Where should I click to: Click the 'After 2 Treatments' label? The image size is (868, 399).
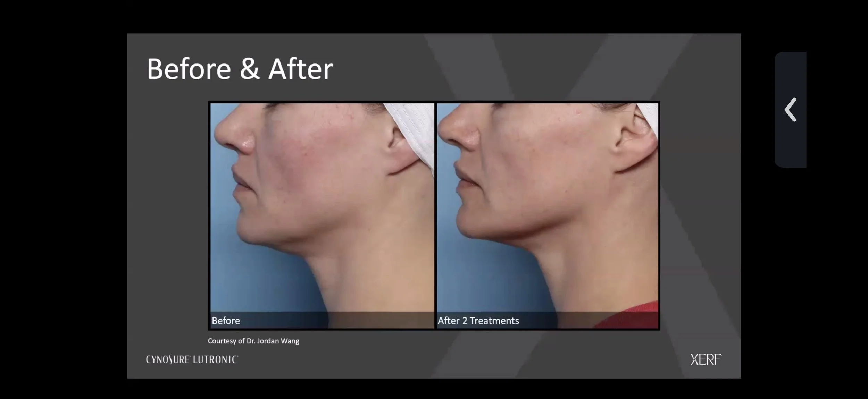coord(478,321)
